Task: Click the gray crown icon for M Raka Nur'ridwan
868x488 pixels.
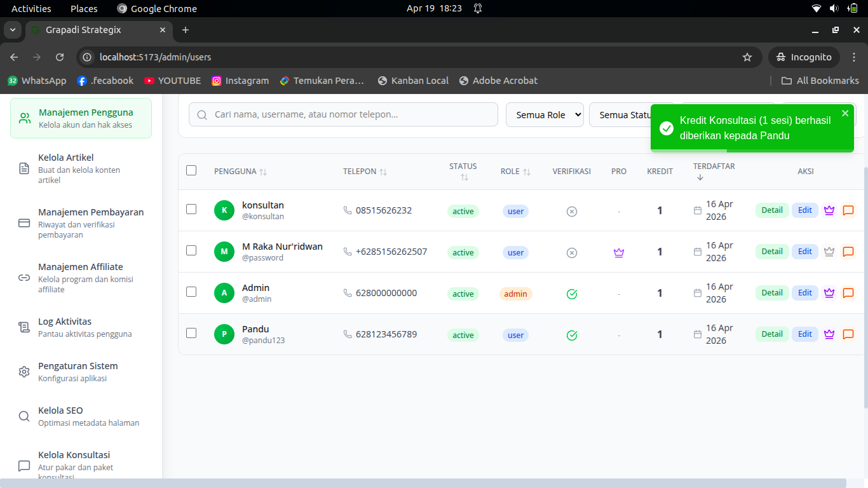Action: pyautogui.click(x=829, y=252)
